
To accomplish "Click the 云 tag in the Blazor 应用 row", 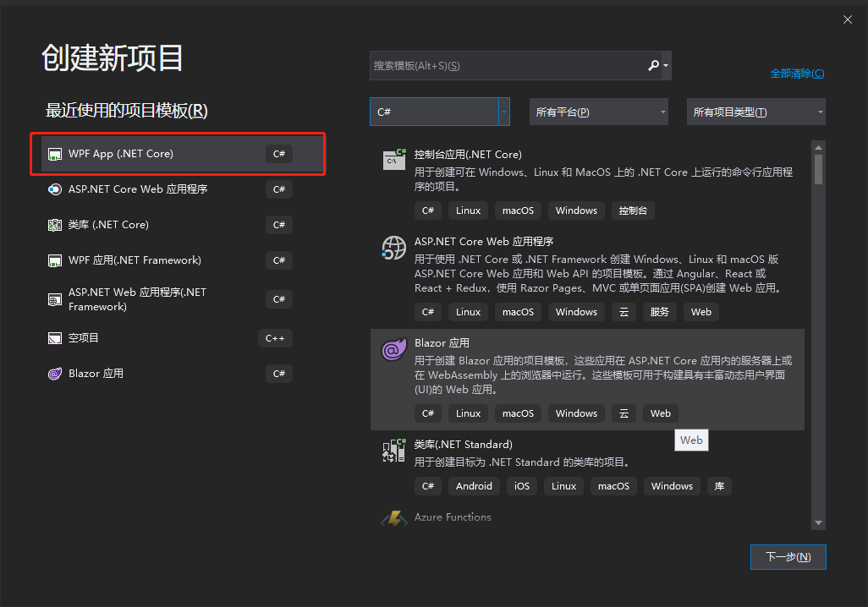I will tap(624, 413).
